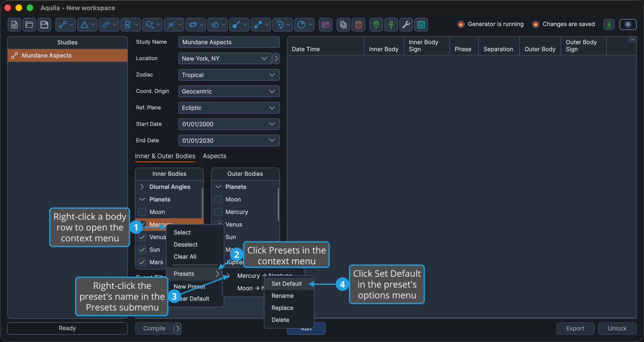Image resolution: width=644 pixels, height=342 pixels.
Task: Click the pie chart phase study icon
Action: tap(304, 25)
